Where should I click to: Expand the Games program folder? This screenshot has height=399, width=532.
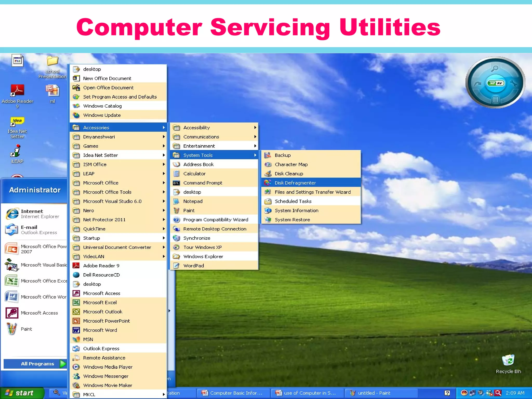point(118,146)
